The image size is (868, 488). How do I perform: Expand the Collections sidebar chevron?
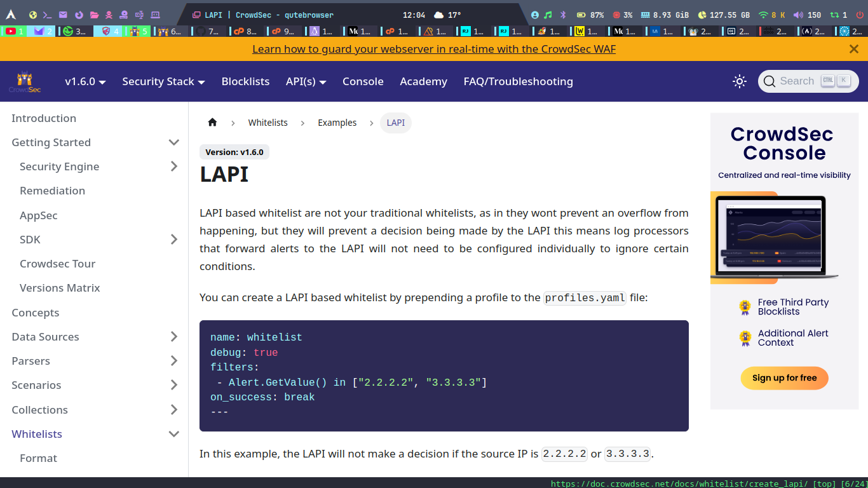point(173,410)
